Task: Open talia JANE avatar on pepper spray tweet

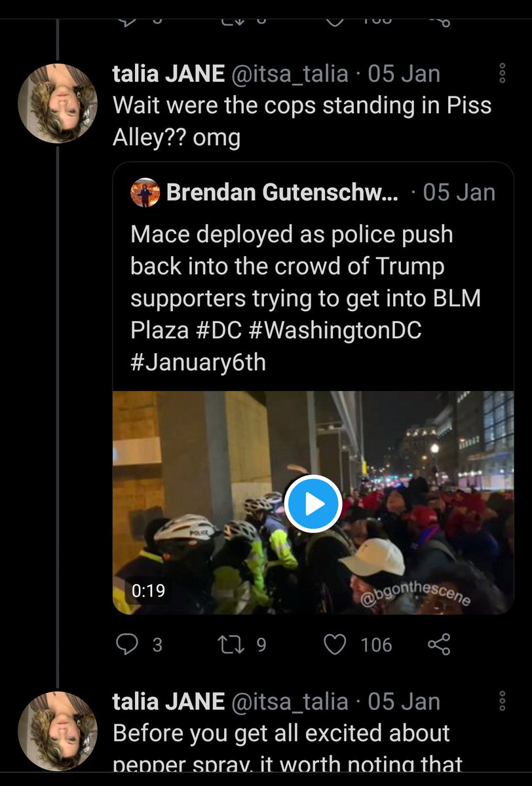Action: point(58,731)
